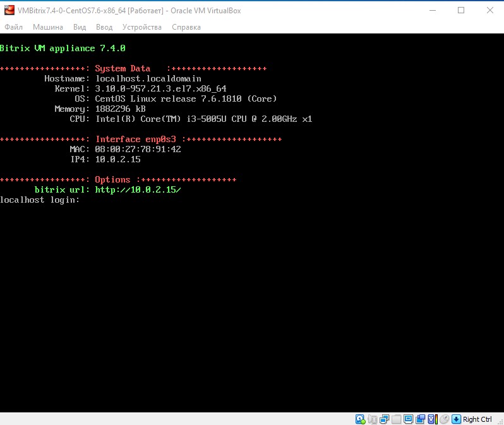Click the recording status icon

click(421, 419)
